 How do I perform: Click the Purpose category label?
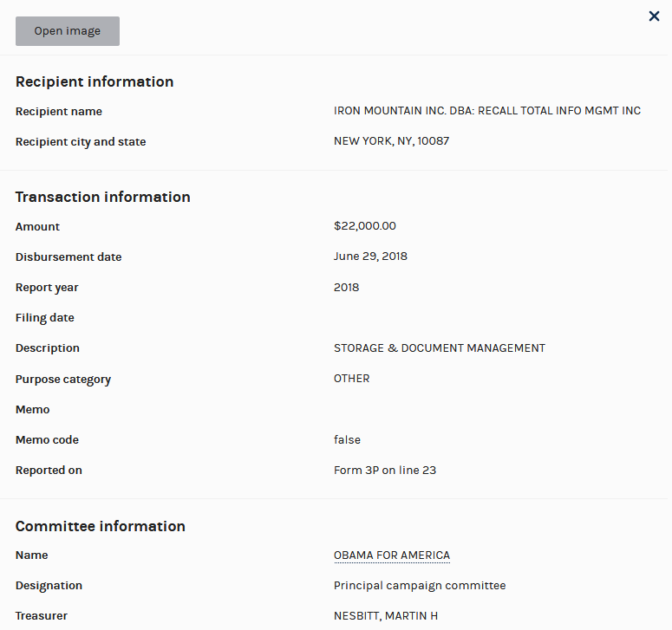63,380
